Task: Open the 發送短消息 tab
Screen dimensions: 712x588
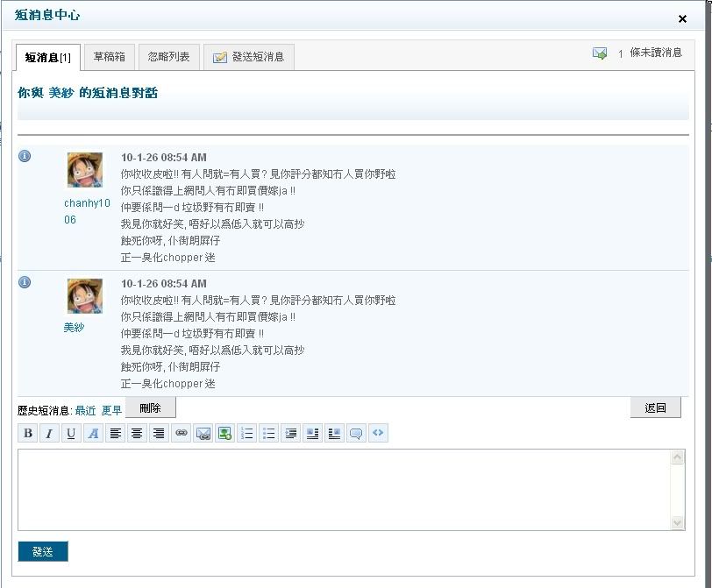Action: [x=249, y=57]
